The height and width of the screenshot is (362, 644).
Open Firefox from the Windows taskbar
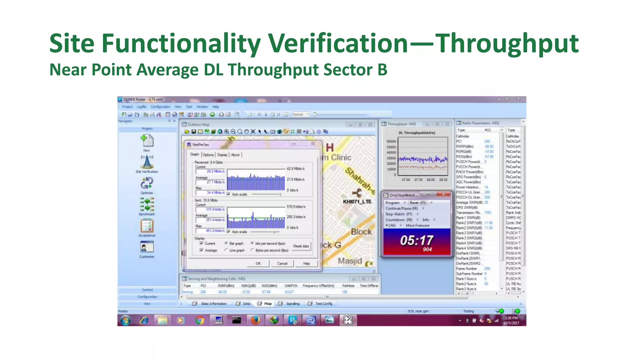(255, 320)
